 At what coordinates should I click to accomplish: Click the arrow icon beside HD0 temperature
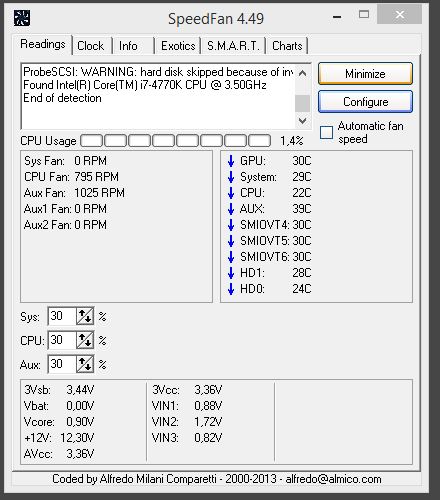coord(231,289)
